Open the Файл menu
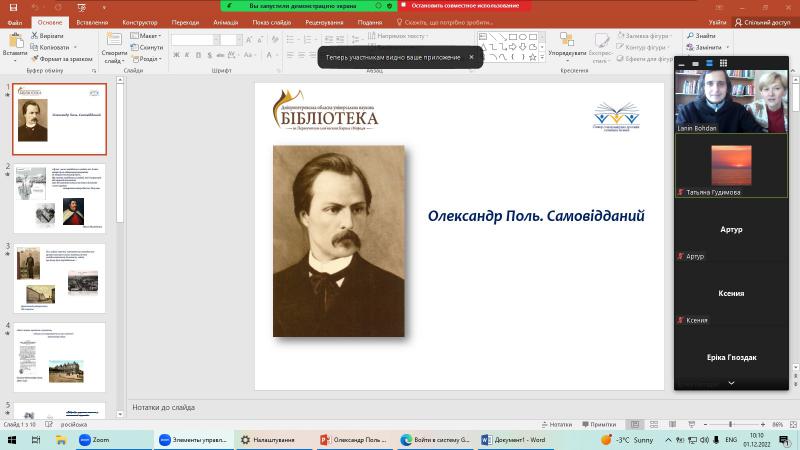Screen dimensions: 800x450 [x=15, y=22]
